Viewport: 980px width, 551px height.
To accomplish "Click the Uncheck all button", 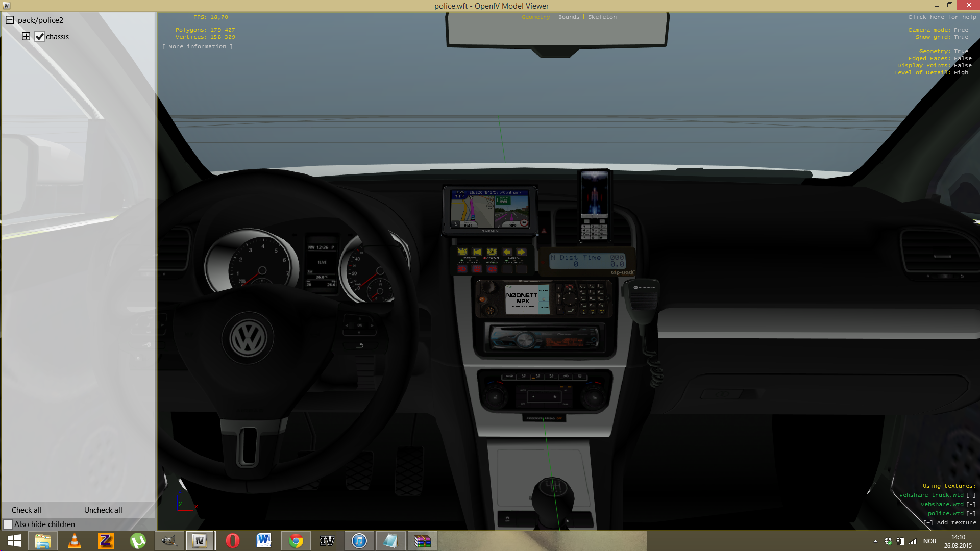I will 103,510.
